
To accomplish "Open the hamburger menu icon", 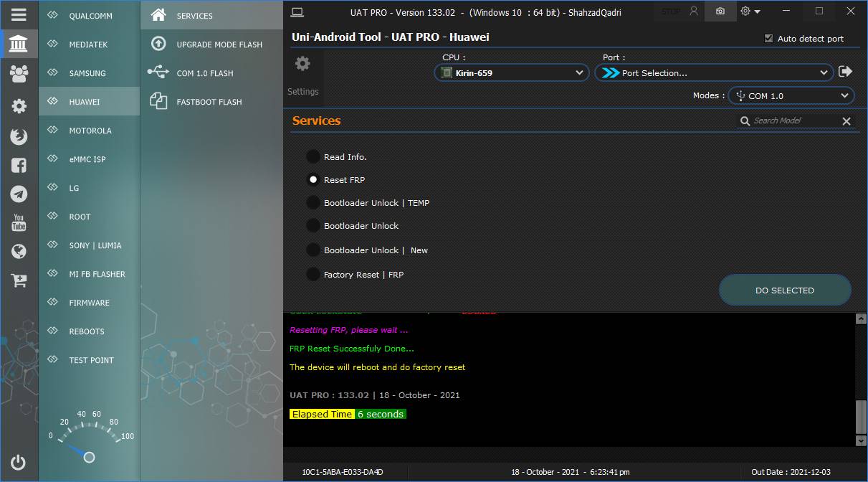I will (x=19, y=14).
